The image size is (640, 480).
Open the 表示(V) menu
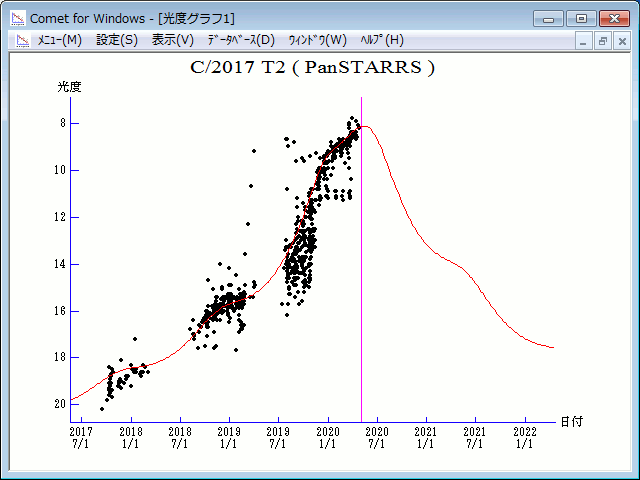click(173, 40)
